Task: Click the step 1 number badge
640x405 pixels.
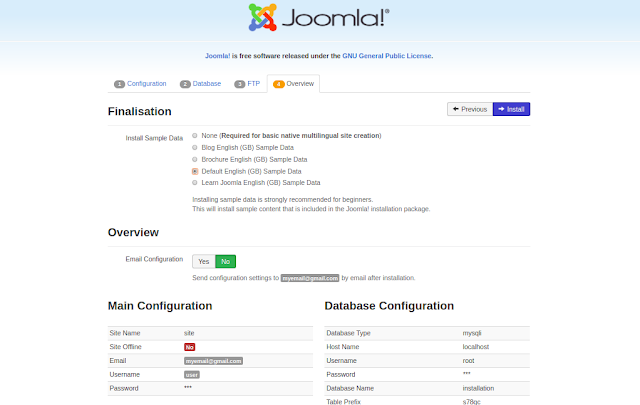Action: tap(119, 84)
